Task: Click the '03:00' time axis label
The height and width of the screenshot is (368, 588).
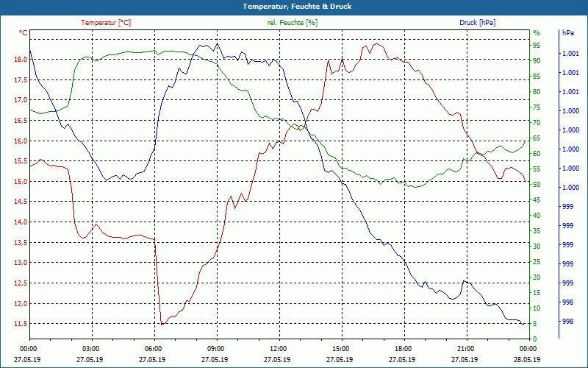Action: point(90,349)
